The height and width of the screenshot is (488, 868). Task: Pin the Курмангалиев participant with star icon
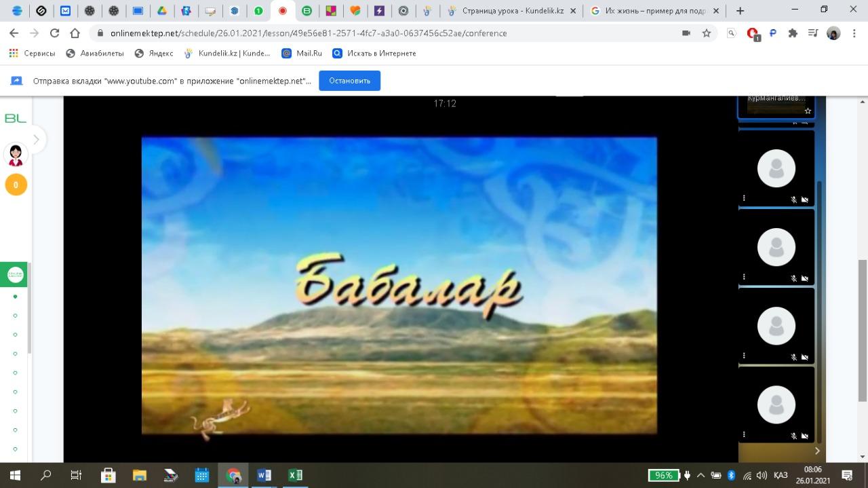pyautogui.click(x=808, y=111)
